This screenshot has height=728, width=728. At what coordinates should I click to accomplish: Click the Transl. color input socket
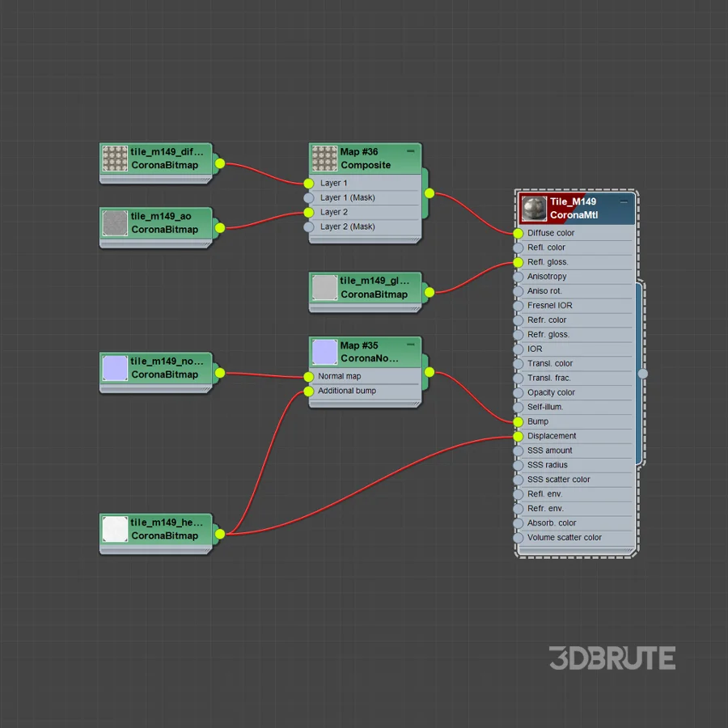click(x=518, y=363)
